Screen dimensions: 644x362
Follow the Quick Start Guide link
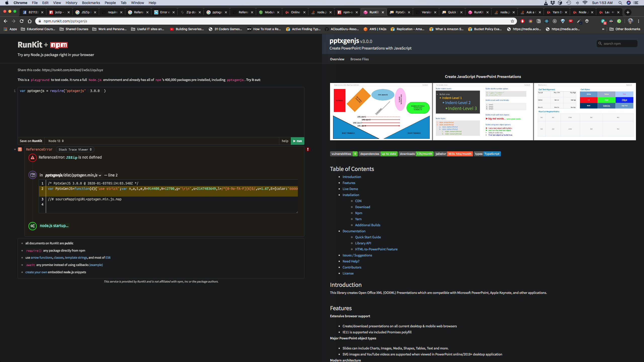368,237
